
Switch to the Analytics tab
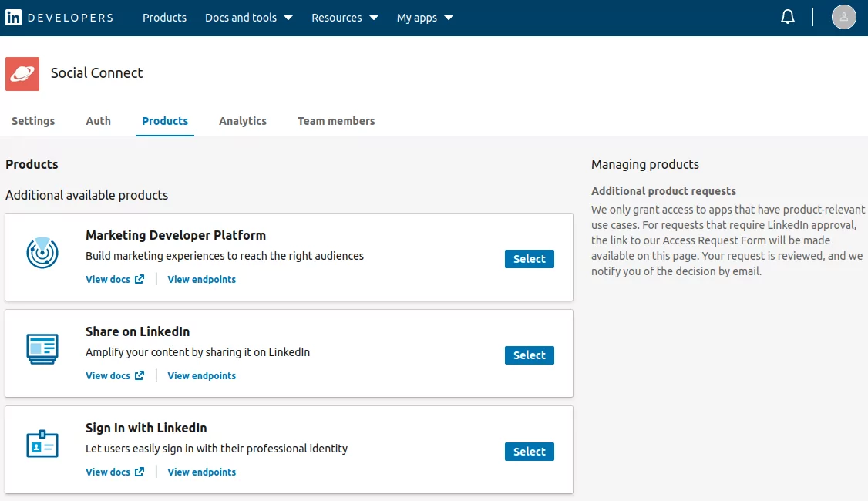pyautogui.click(x=243, y=121)
